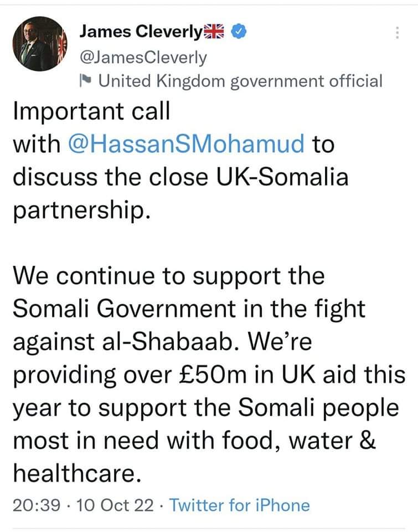Click the Union Jack flag emoji

pyautogui.click(x=214, y=32)
